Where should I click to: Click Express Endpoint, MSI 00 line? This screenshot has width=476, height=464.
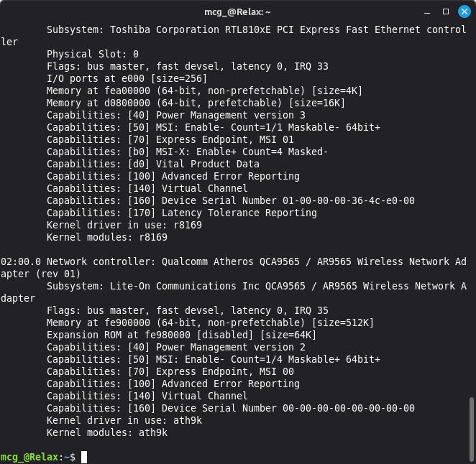point(170,371)
